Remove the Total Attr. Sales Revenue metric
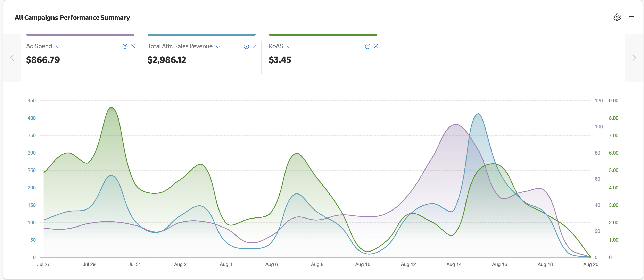The height and width of the screenshot is (280, 644). click(x=255, y=46)
